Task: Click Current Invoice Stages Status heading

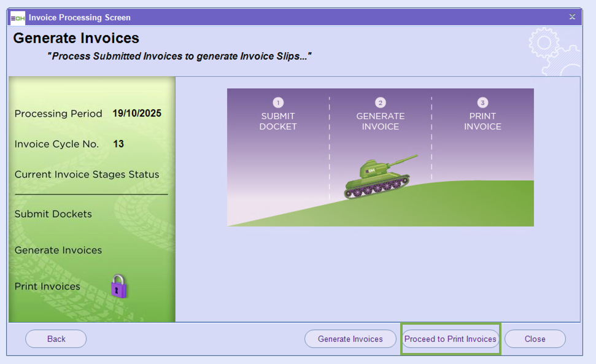Action: click(87, 175)
